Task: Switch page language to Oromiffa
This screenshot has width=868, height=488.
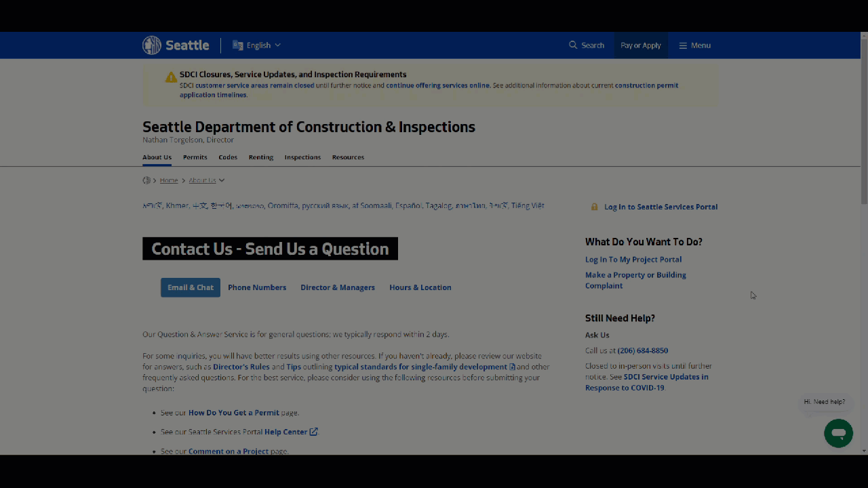Action: [x=283, y=205]
